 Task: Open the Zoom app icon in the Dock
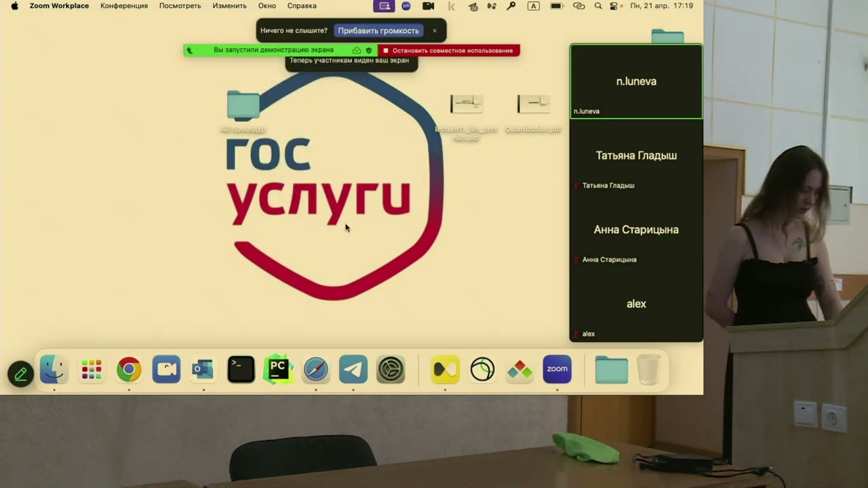[557, 369]
